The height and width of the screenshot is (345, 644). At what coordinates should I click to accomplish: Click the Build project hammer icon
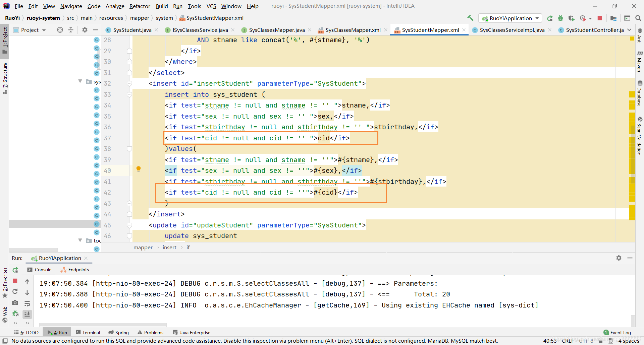[470, 18]
